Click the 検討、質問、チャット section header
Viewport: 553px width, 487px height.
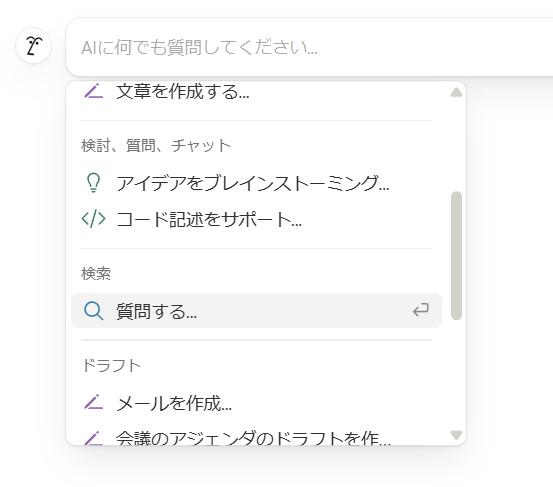(x=156, y=145)
